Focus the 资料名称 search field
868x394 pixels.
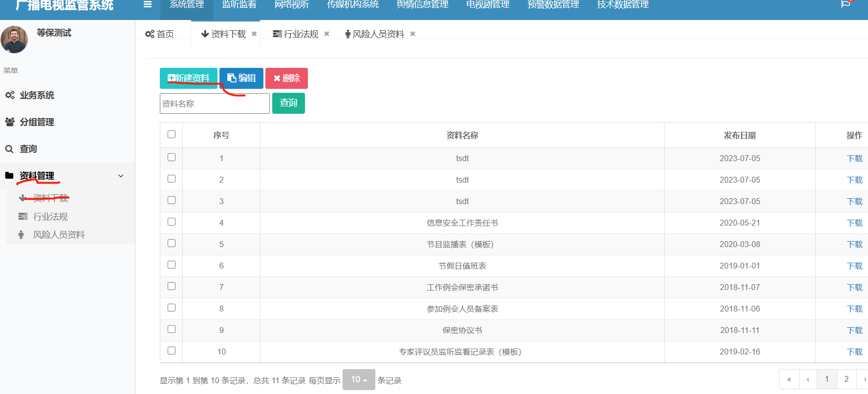click(215, 104)
